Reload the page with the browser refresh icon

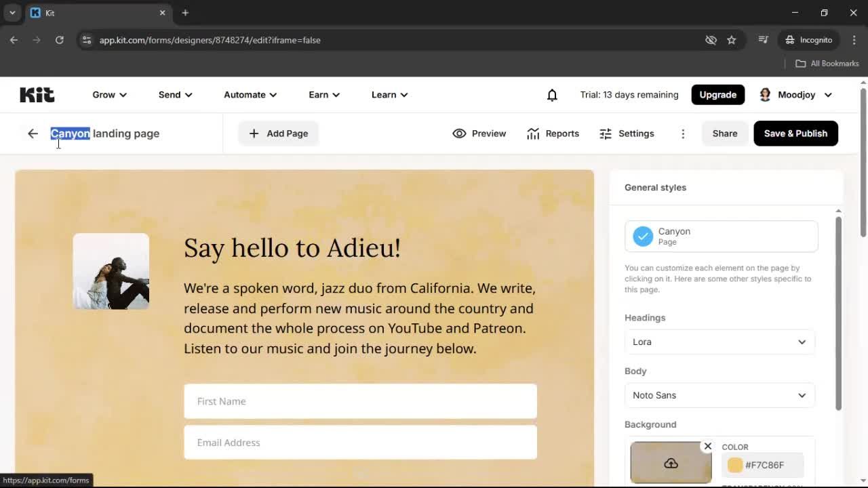(60, 40)
